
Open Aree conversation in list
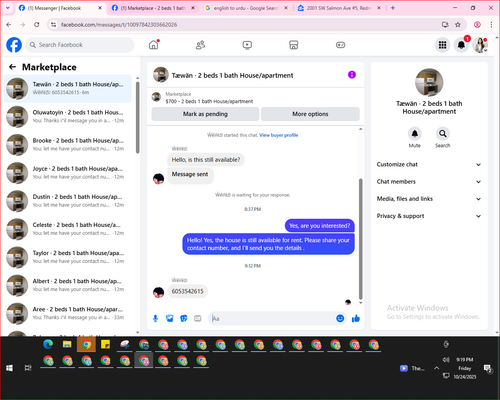[68, 313]
